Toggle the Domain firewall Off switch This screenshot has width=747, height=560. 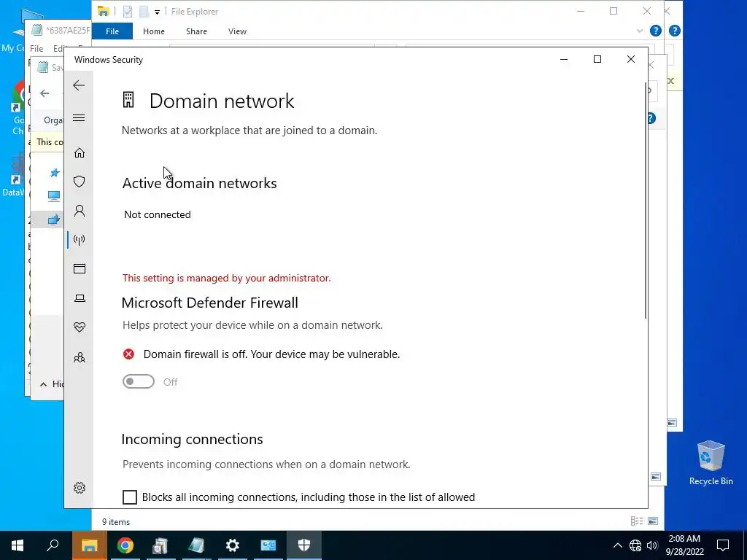138,381
